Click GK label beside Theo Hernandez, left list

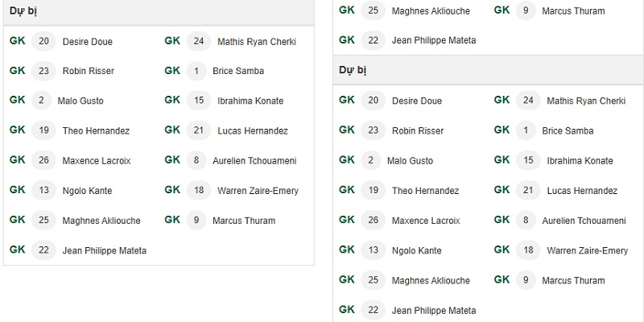(x=17, y=130)
